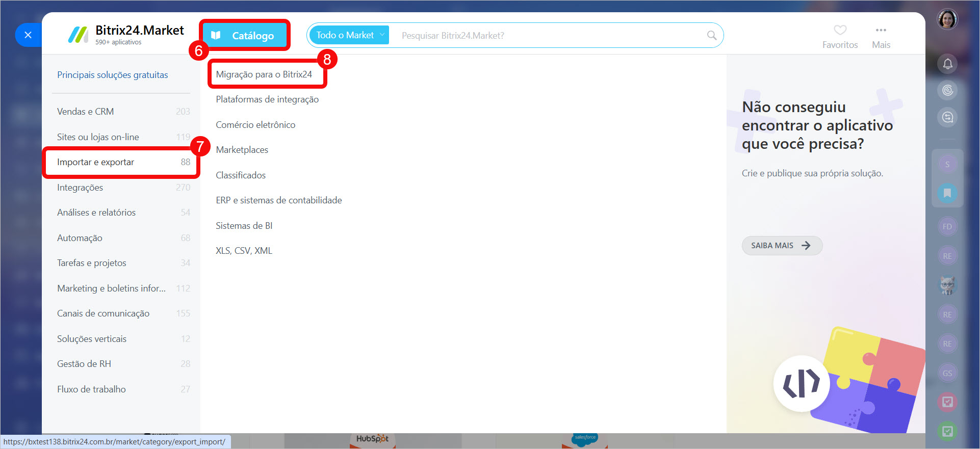This screenshot has width=980, height=449.
Task: Select Análises e relatórios category
Action: pyautogui.click(x=123, y=213)
